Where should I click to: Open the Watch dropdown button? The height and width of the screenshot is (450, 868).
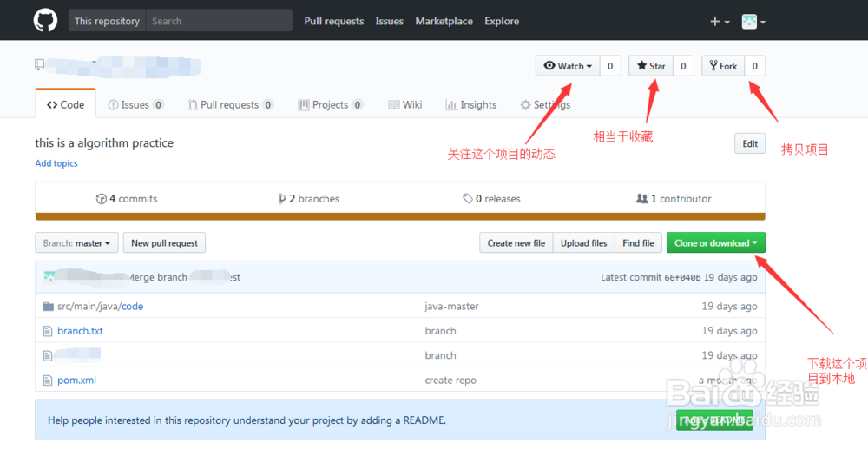click(x=568, y=66)
